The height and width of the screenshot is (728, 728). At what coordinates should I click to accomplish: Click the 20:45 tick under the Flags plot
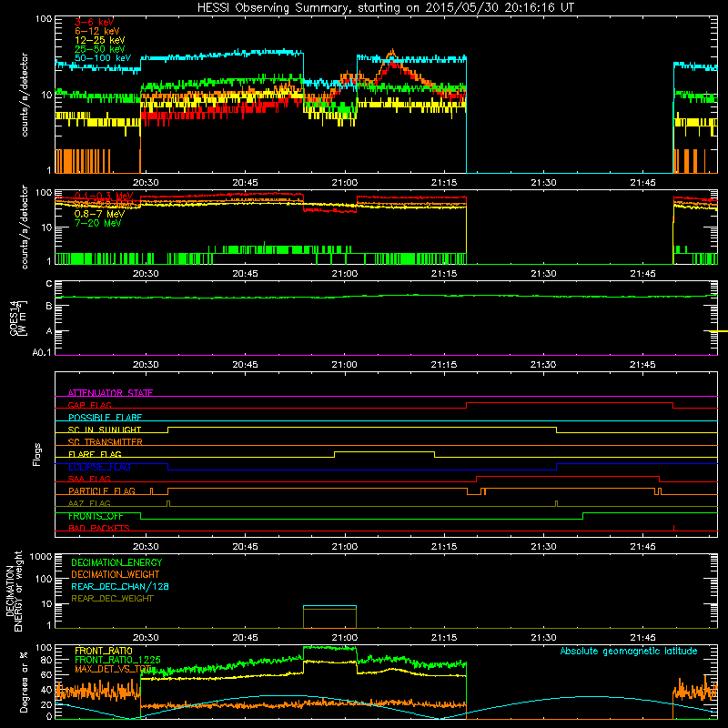[245, 547]
